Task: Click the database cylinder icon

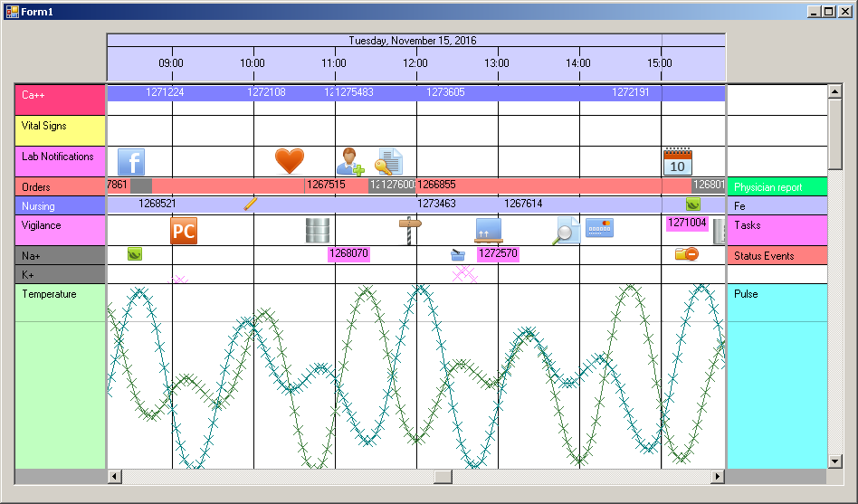Action: 319,230
